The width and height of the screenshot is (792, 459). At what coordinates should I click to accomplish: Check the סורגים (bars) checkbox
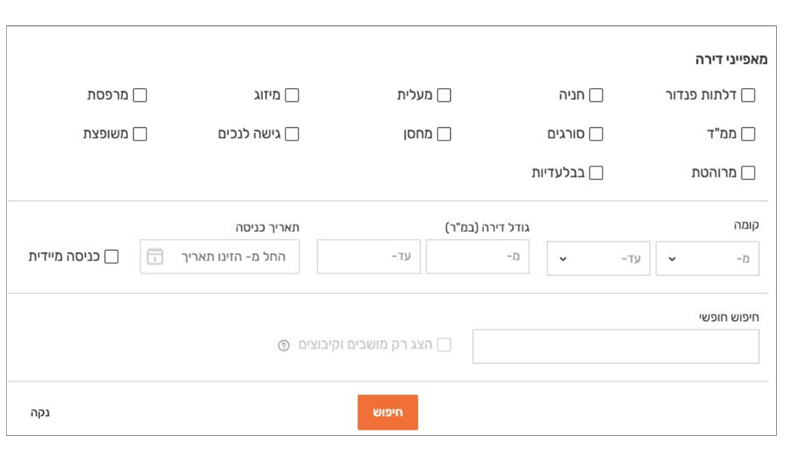[596, 134]
